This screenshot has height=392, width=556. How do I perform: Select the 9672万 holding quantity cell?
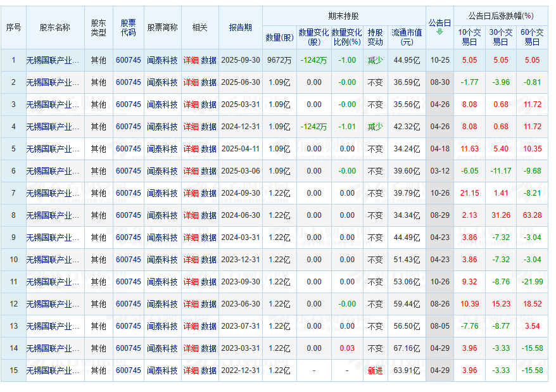tap(279, 60)
